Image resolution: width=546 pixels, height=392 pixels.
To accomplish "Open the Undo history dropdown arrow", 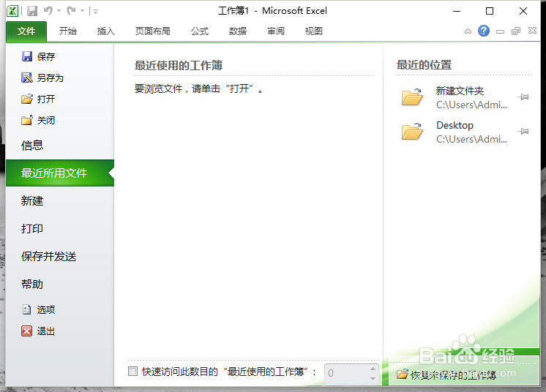I will tap(59, 11).
